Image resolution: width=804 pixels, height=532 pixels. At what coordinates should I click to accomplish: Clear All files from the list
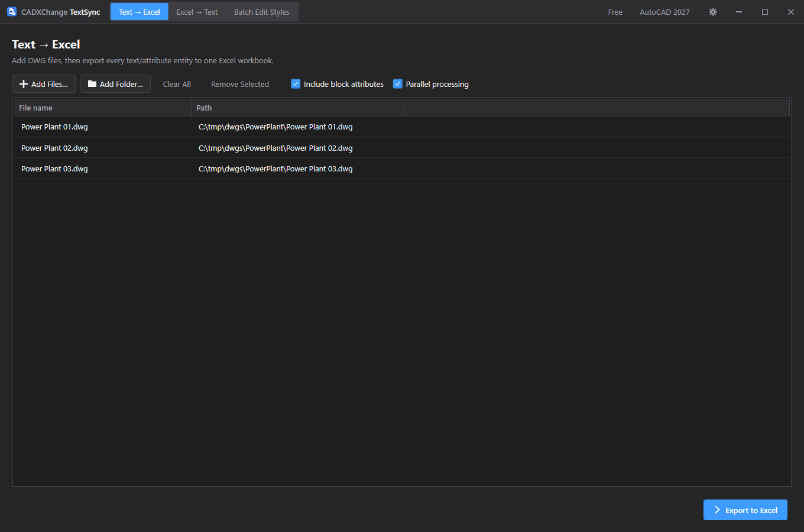(177, 84)
